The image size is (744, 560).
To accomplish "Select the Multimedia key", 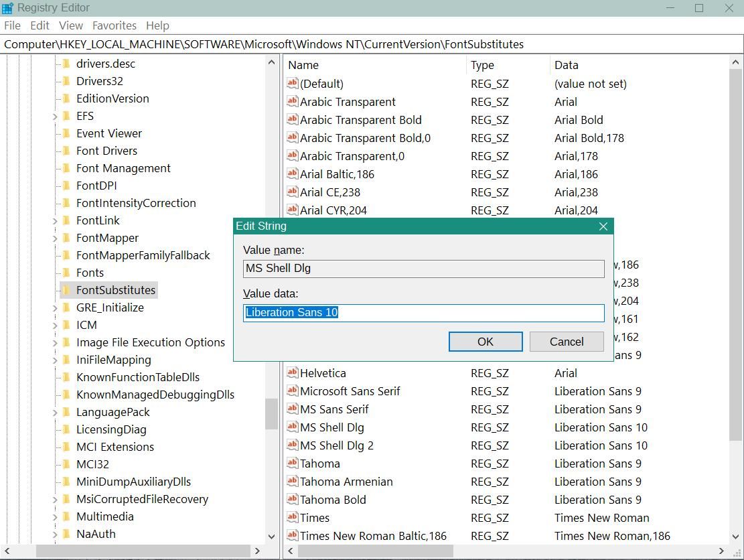I will point(105,517).
